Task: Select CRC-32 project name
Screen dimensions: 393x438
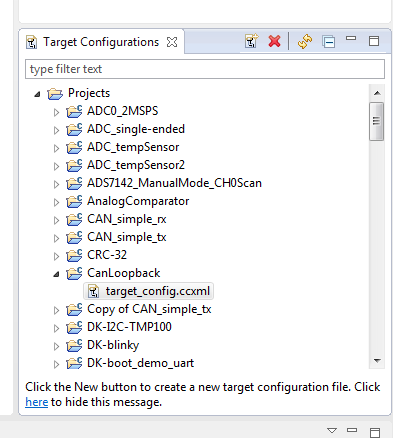Action: tap(107, 255)
